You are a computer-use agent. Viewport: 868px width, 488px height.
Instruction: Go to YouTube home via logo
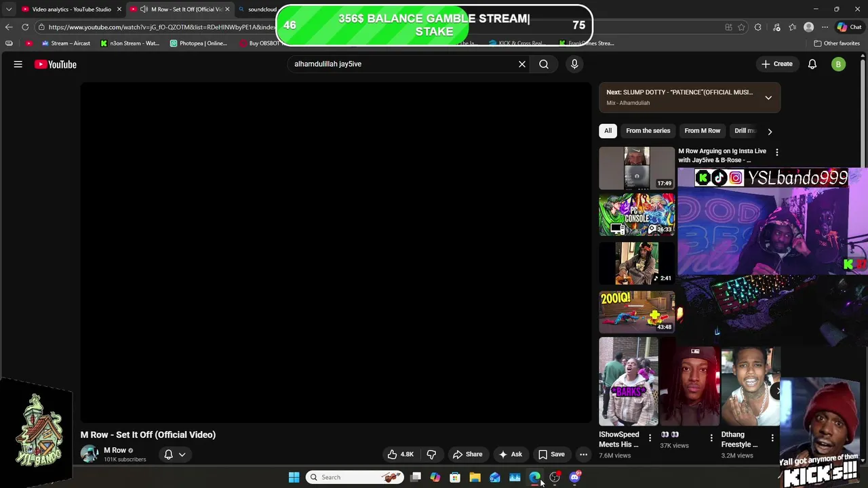click(x=56, y=64)
